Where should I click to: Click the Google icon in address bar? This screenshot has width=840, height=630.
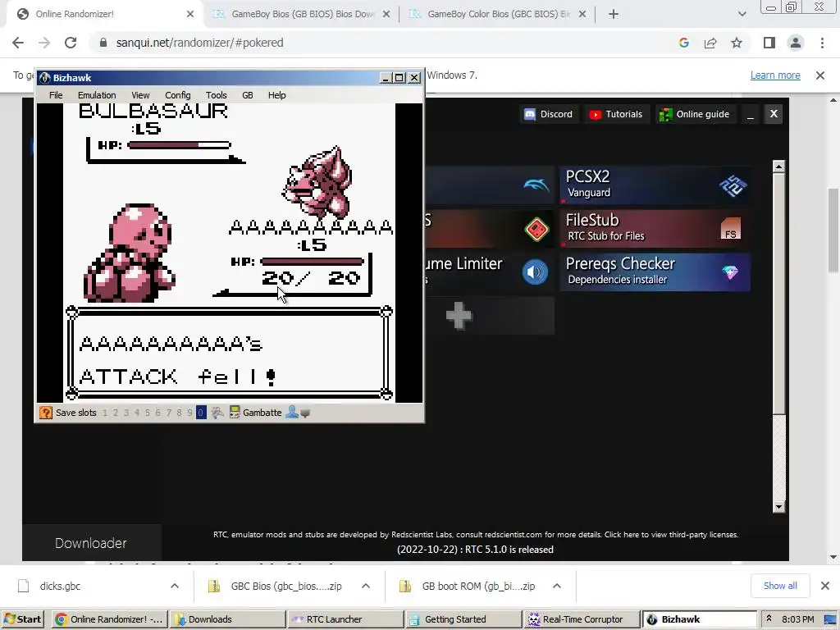point(683,43)
